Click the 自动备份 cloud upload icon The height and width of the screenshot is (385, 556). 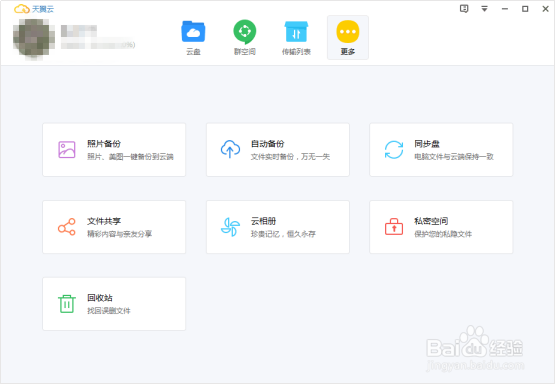click(x=230, y=149)
